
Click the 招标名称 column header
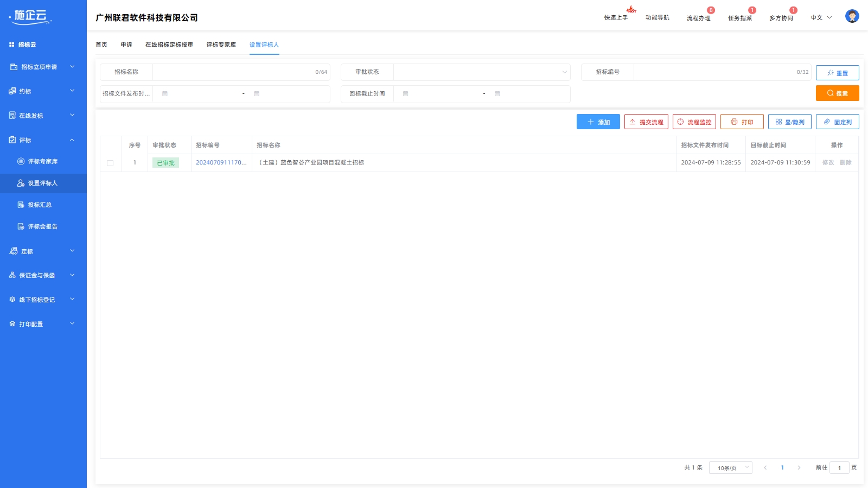[x=269, y=145]
